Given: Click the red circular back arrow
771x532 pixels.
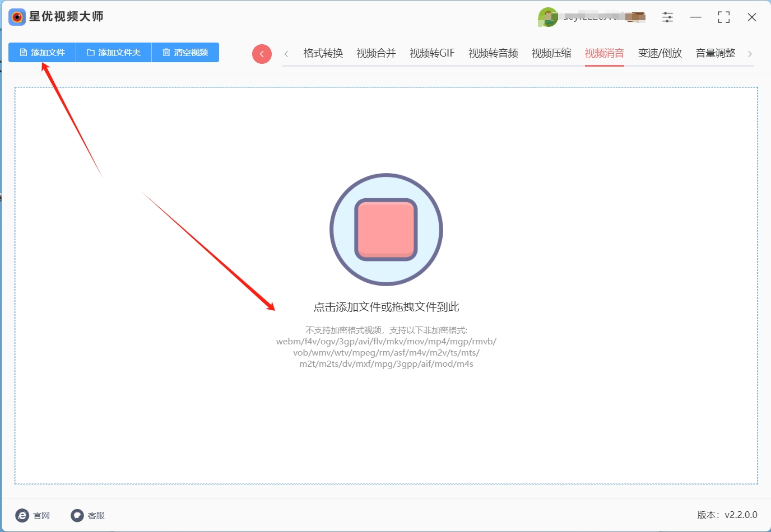Looking at the screenshot, I should pyautogui.click(x=262, y=54).
